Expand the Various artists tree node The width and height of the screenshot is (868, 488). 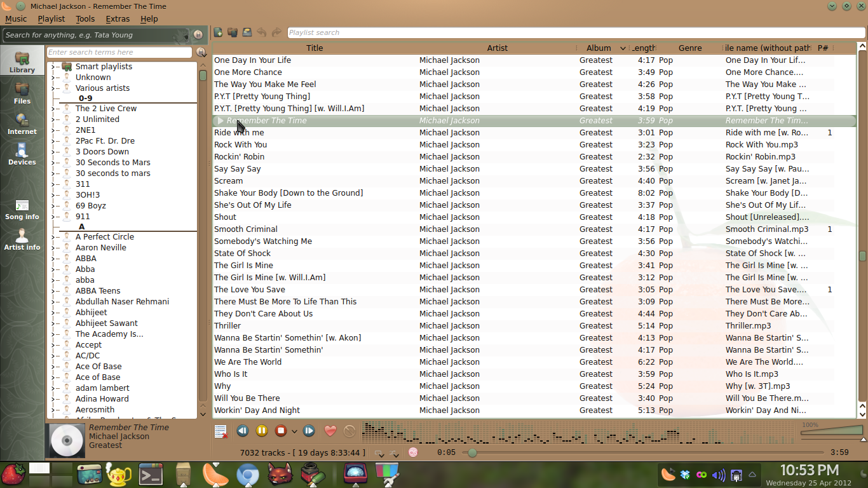point(53,88)
